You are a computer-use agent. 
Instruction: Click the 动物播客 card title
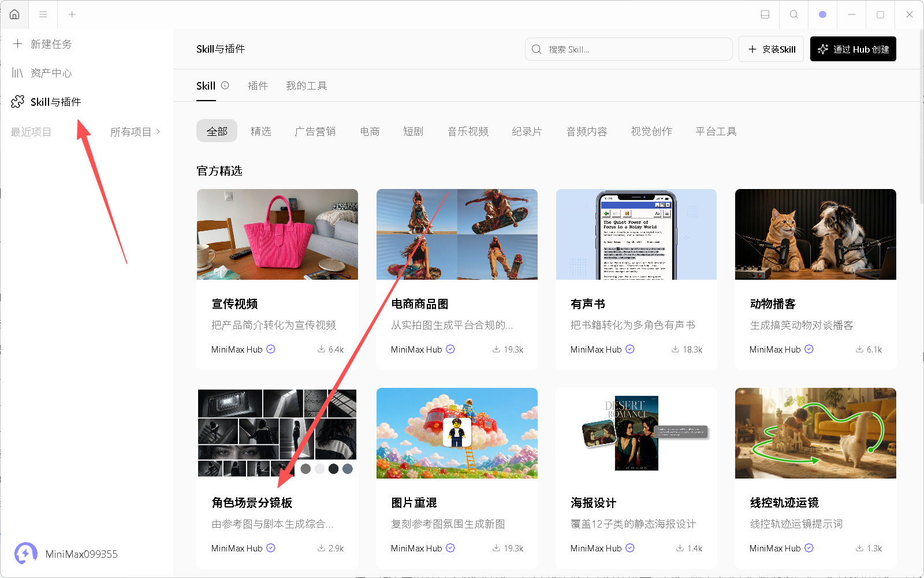coord(773,304)
